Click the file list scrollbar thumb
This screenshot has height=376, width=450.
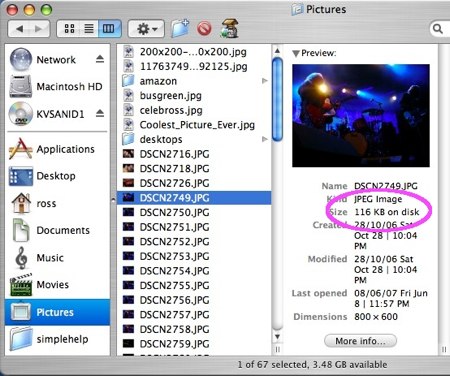pyautogui.click(x=277, y=99)
